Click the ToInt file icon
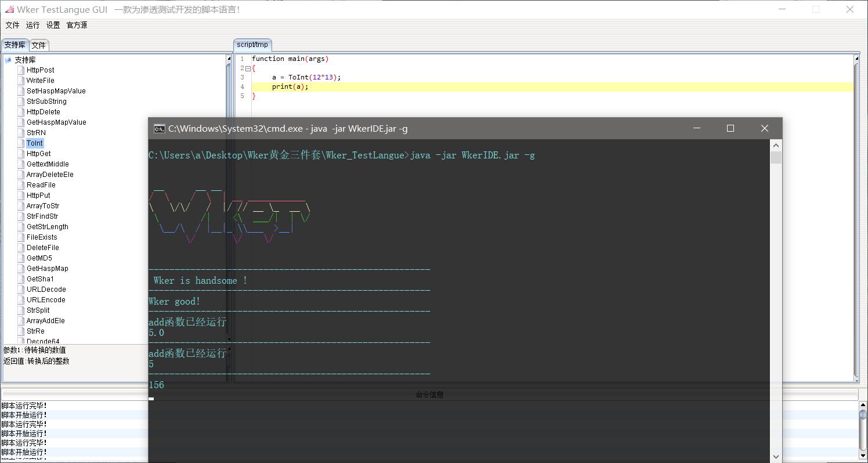868x463 pixels. coord(21,143)
